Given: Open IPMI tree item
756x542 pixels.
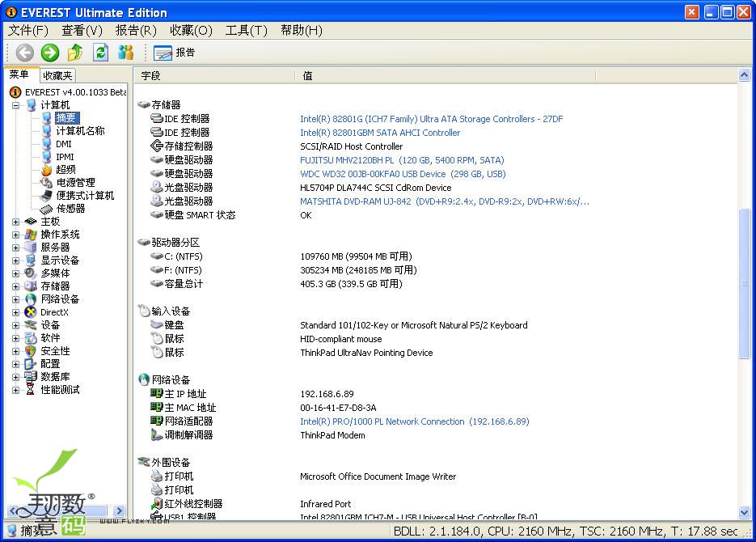Looking at the screenshot, I should click(65, 157).
